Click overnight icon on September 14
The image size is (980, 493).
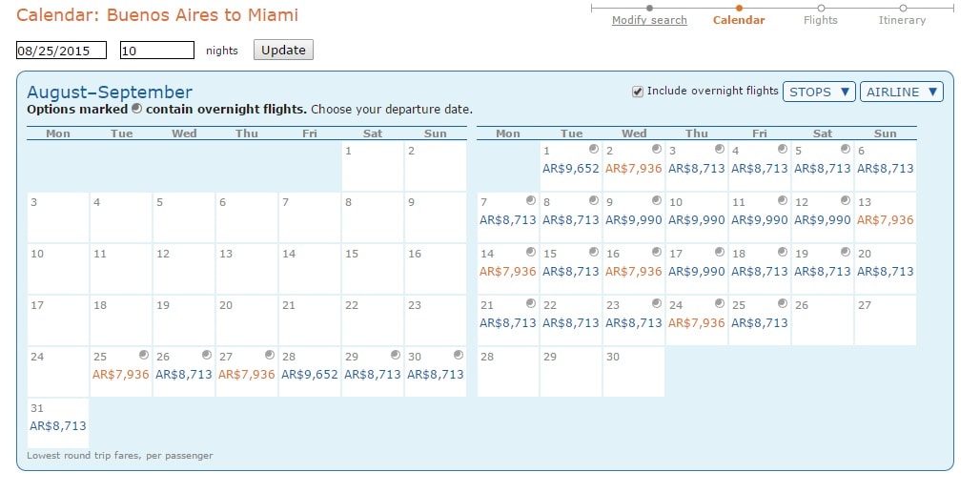tap(531, 251)
